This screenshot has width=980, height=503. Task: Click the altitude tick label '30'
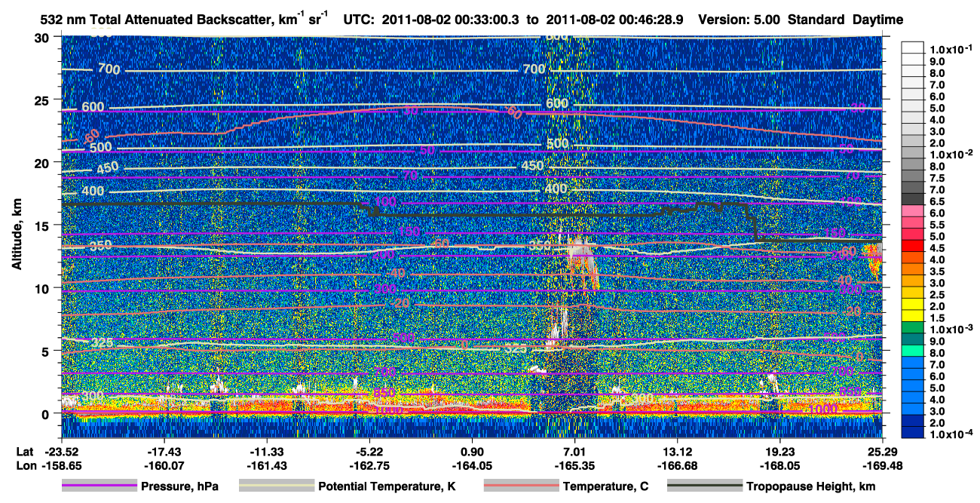pos(42,38)
